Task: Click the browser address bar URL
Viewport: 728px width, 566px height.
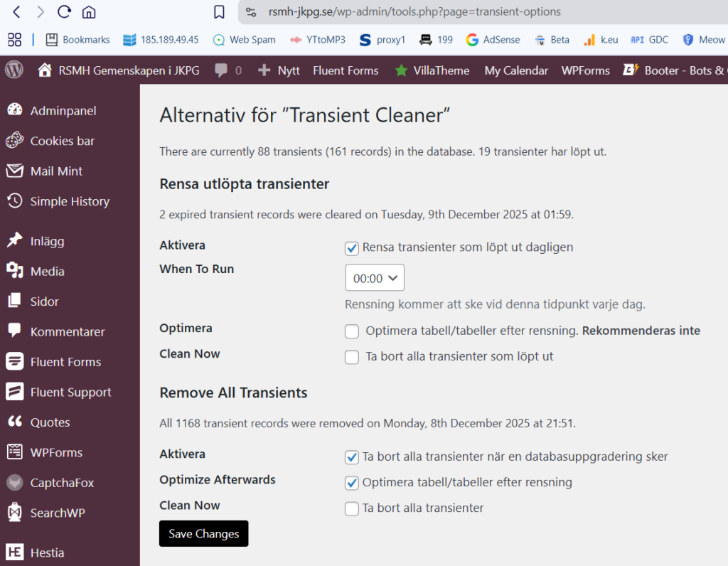Action: (x=414, y=11)
